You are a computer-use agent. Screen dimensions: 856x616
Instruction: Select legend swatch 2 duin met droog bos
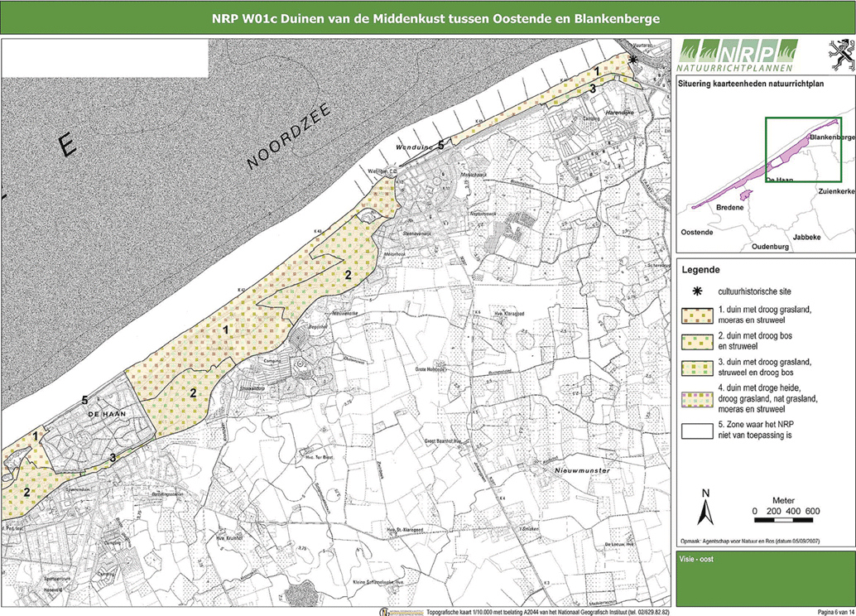(697, 342)
